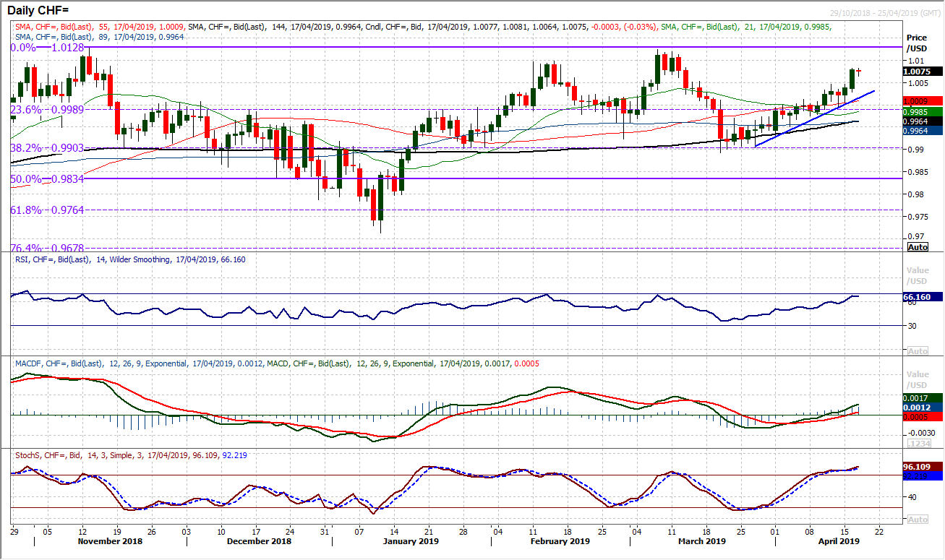This screenshot has height=560, width=945.
Task: Click the 23.6% 0.9989 Fibonacci level label
Action: point(48,109)
